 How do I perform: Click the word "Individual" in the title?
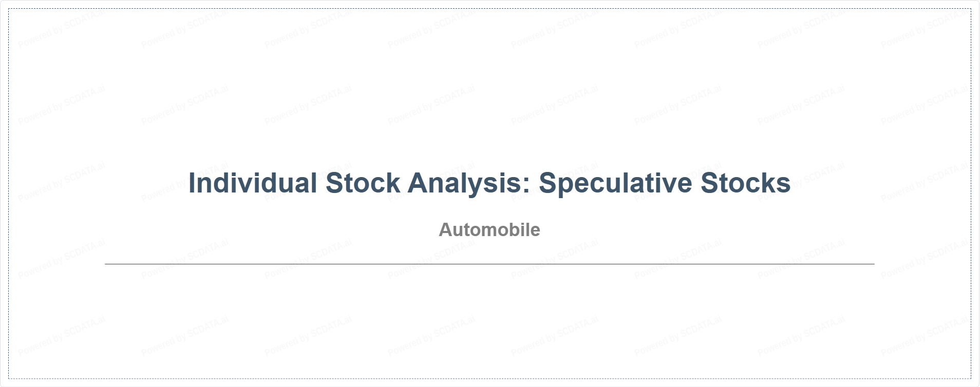coord(253,183)
